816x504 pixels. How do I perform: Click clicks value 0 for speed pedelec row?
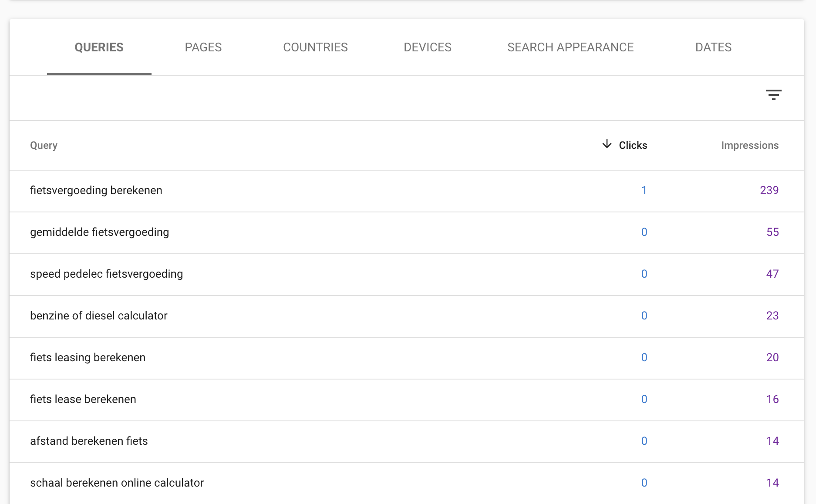pyautogui.click(x=644, y=274)
